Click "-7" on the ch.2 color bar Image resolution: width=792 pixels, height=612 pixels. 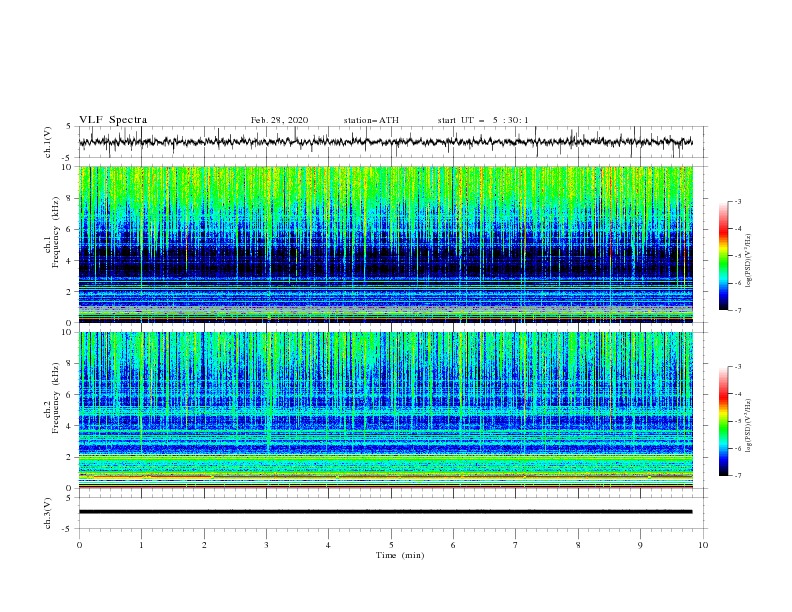click(738, 476)
